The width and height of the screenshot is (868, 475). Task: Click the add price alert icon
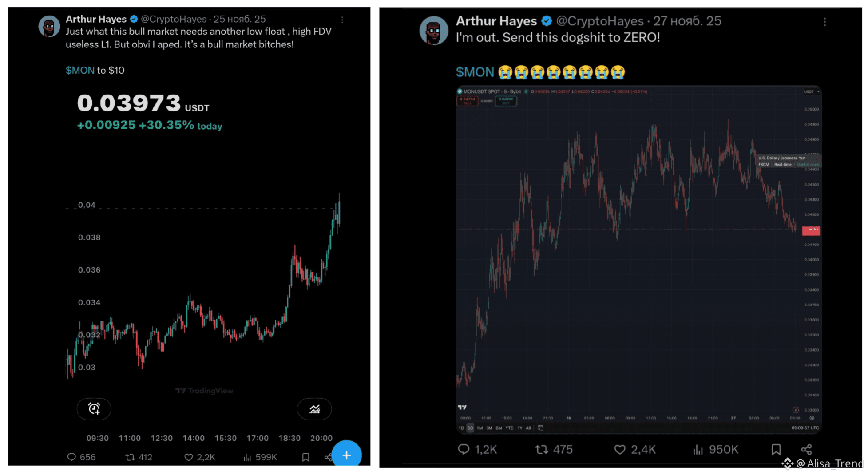(x=94, y=408)
